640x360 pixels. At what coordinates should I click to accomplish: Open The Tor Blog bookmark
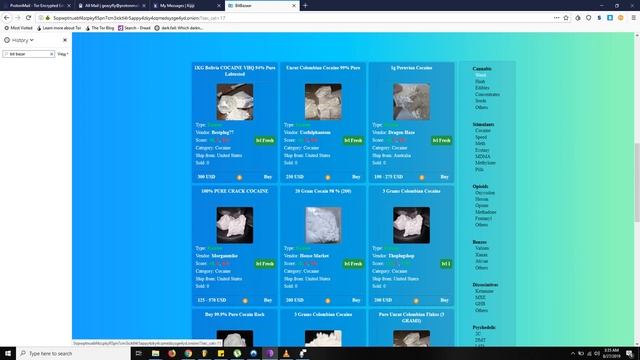pyautogui.click(x=100, y=28)
